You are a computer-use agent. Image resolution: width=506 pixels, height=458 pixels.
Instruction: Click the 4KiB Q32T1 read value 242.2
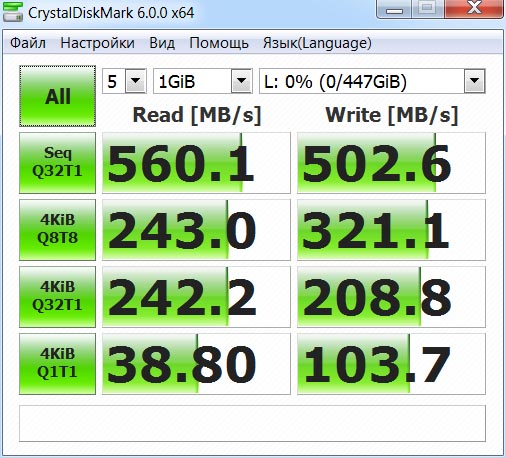(x=196, y=297)
